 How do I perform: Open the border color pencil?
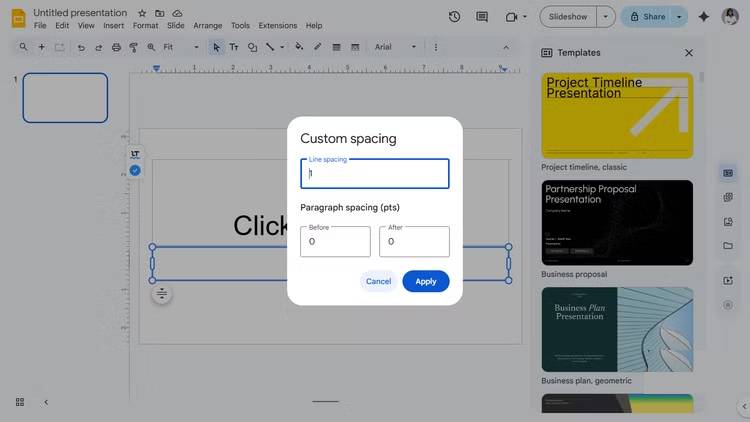point(317,47)
